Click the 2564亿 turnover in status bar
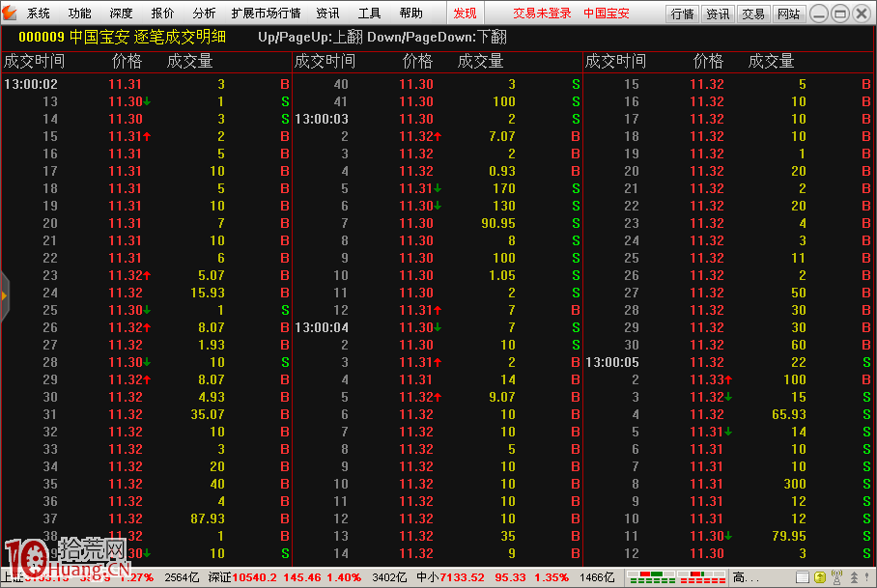Image resolution: width=877 pixels, height=588 pixels. coord(182,577)
